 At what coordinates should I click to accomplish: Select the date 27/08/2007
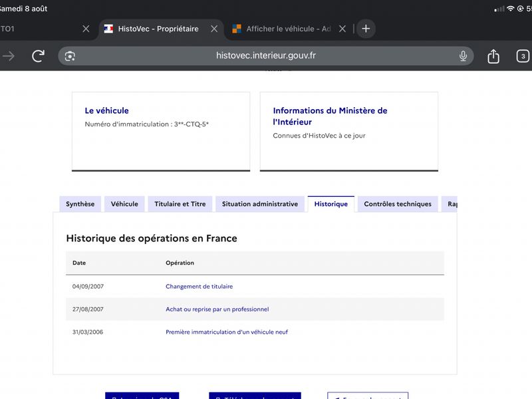[88, 309]
